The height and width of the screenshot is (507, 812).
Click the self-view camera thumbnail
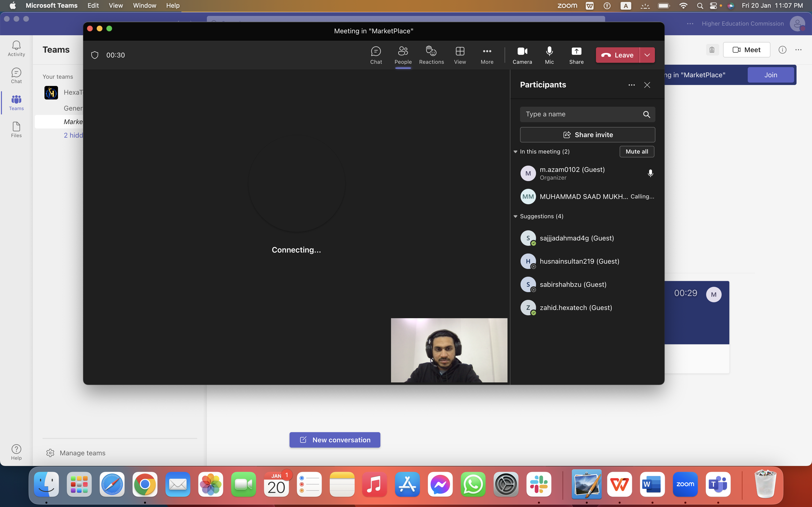[449, 350]
